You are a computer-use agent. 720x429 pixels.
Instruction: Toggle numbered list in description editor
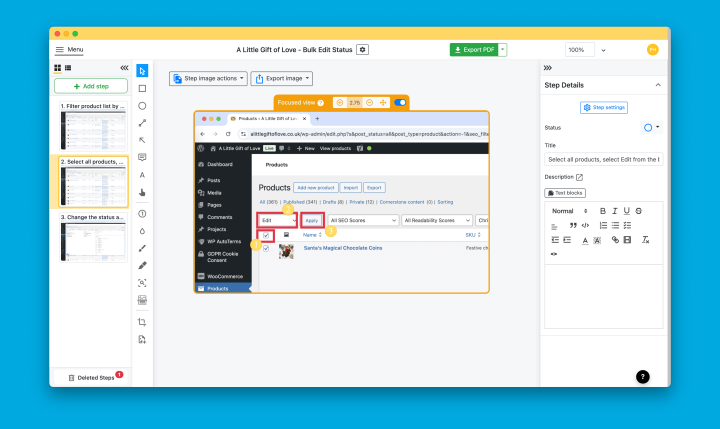click(x=603, y=226)
